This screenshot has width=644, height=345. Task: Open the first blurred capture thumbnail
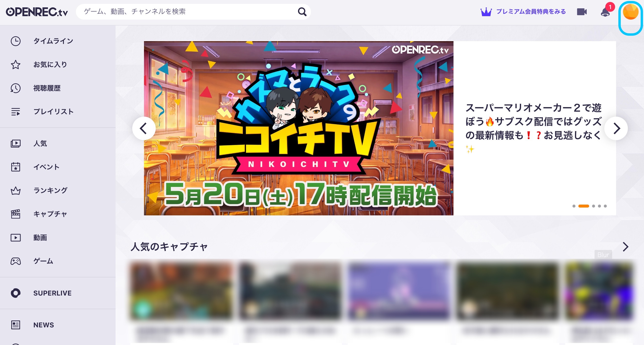point(181,291)
